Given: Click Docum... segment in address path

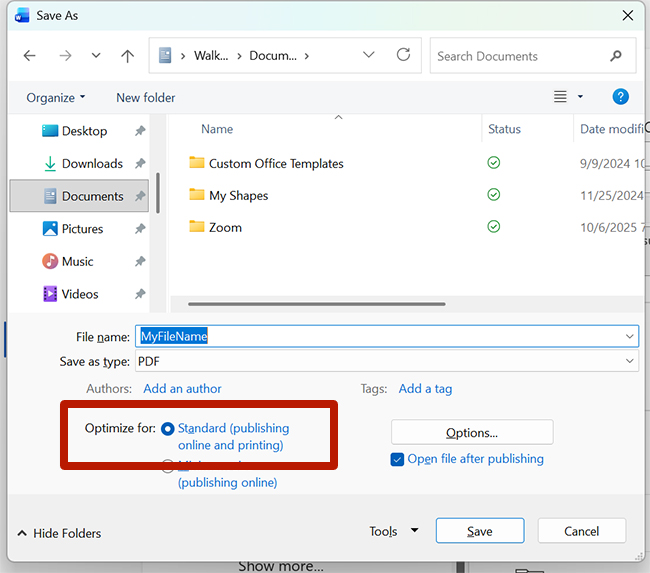Looking at the screenshot, I should (273, 56).
